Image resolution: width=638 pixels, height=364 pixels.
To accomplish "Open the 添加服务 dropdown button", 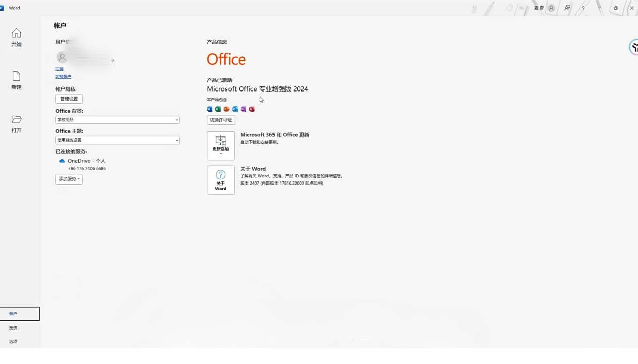I will (69, 179).
